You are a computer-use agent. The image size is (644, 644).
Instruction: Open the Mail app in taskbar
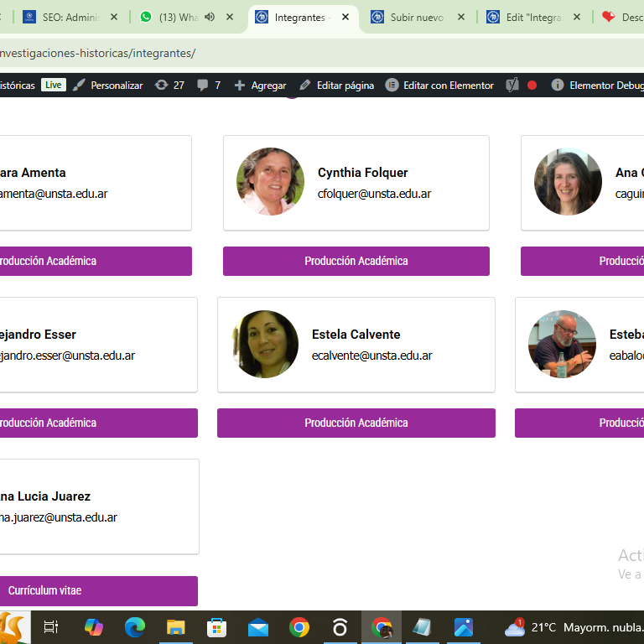258,627
